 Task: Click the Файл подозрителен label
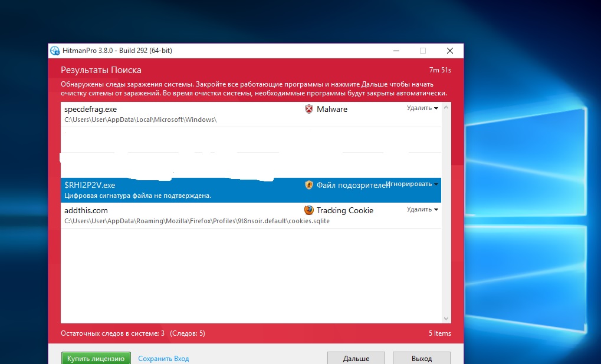point(353,186)
